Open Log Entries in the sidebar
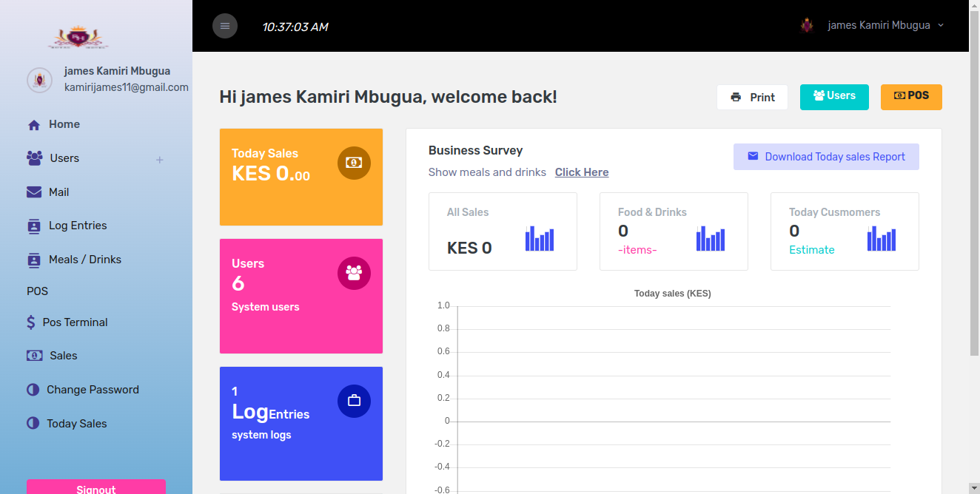 tap(78, 226)
